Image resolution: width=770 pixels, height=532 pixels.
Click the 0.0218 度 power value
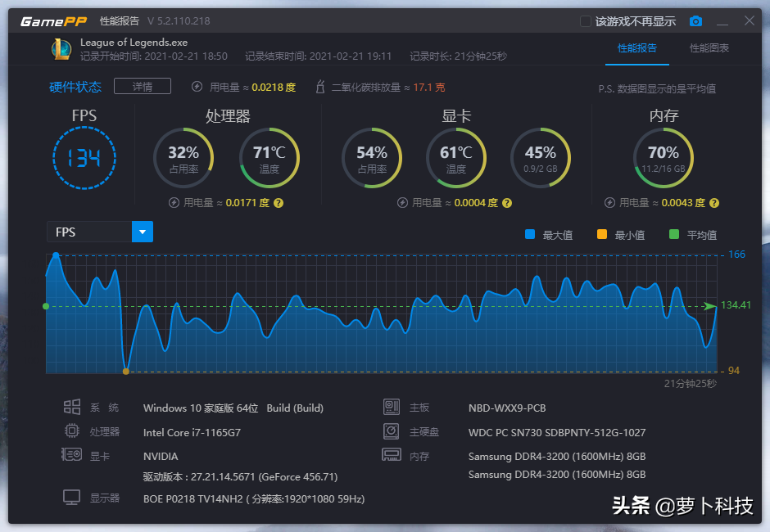(274, 88)
